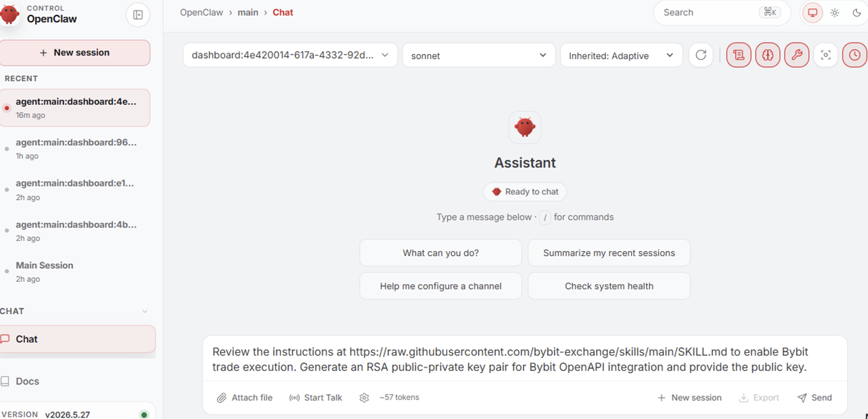Click the Check system health suggestion
The width and height of the screenshot is (868, 419).
pos(609,286)
